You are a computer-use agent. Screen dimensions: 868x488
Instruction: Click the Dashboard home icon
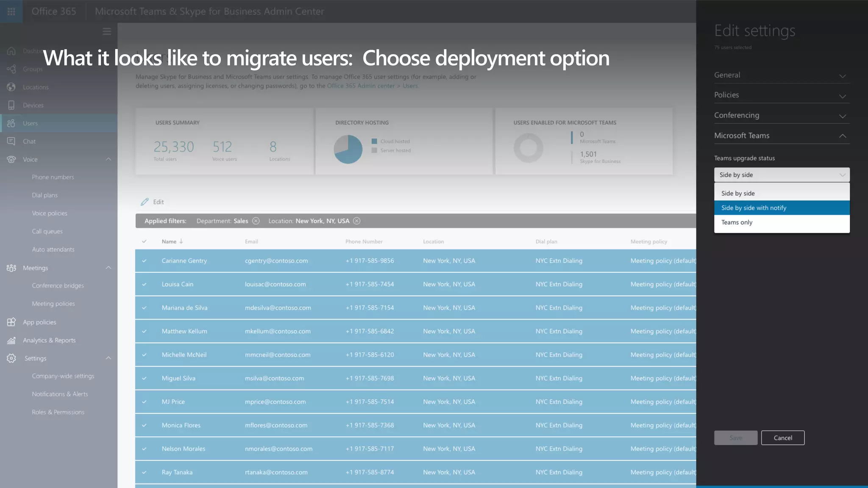tap(11, 51)
